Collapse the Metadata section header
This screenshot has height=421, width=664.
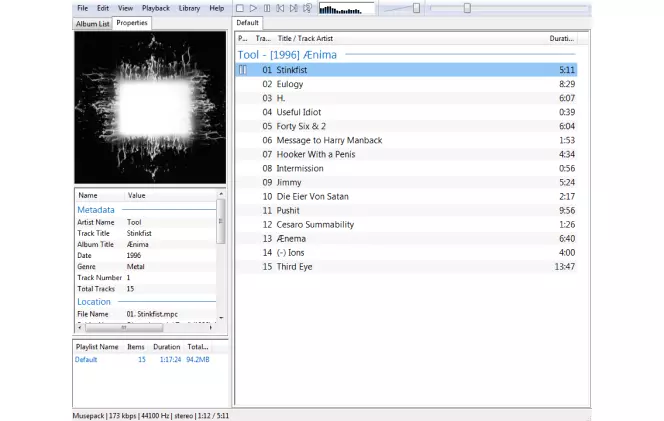pos(96,210)
